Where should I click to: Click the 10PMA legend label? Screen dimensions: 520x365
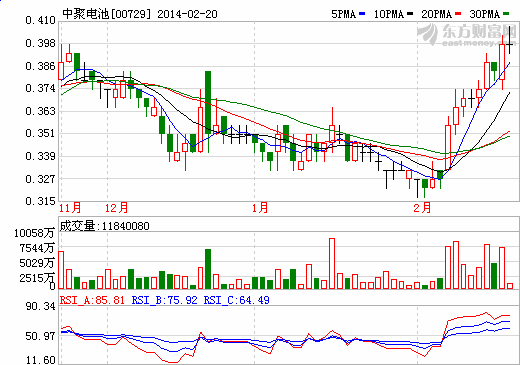388,14
